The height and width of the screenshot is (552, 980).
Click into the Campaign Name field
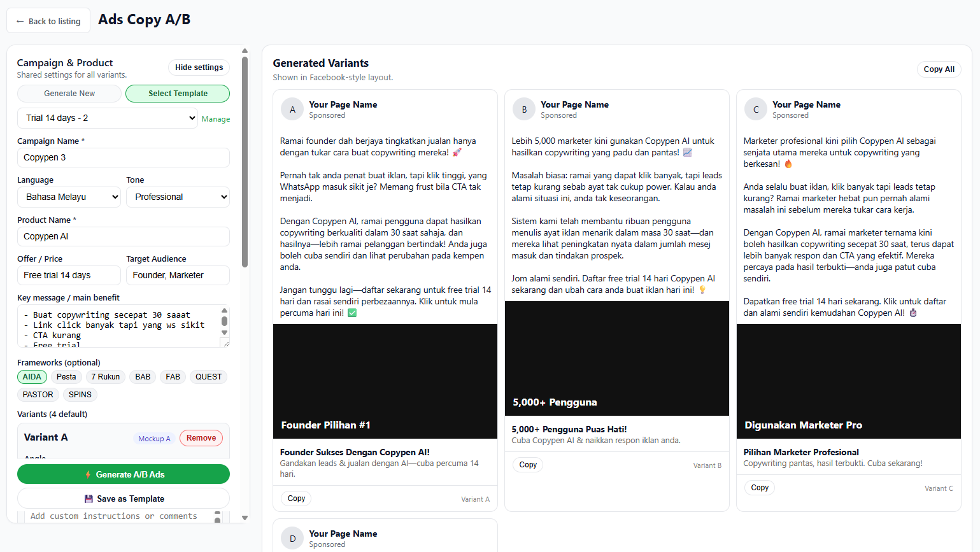coord(123,158)
